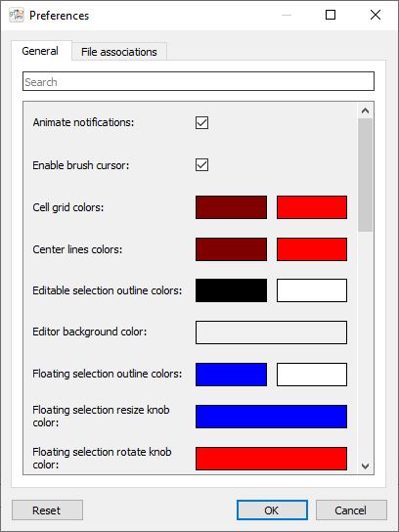Uncheck Animate notifications checkbox
This screenshot has height=532, width=399.
(x=201, y=123)
